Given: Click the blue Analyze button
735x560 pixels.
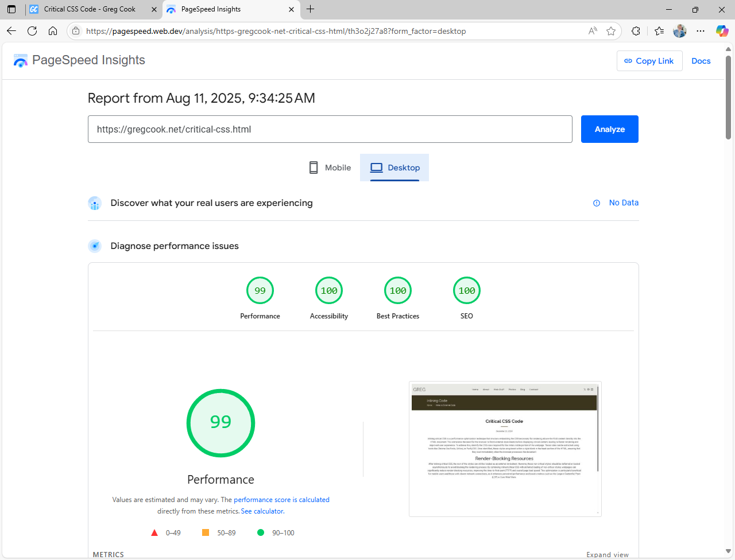Looking at the screenshot, I should point(610,129).
